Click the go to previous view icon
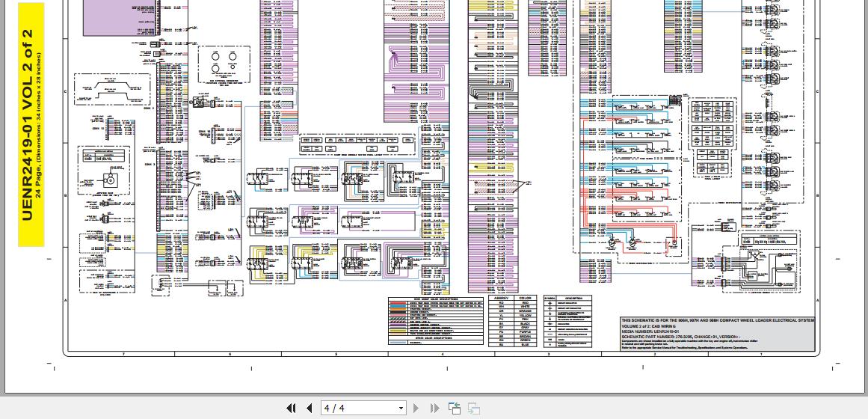The height and width of the screenshot is (419, 868). pyautogui.click(x=455, y=408)
